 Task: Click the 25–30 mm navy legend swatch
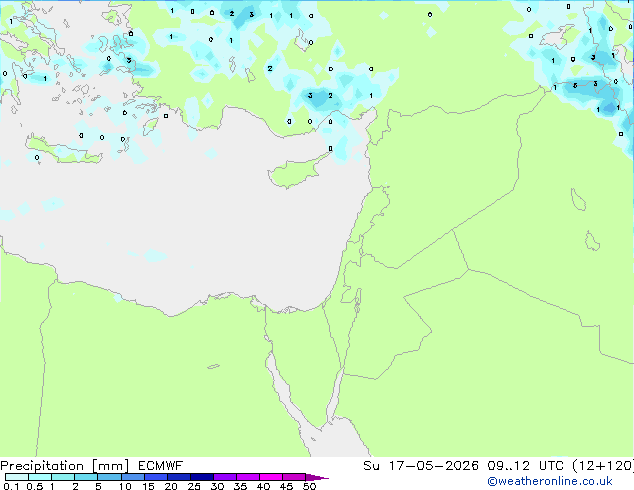tap(201, 477)
